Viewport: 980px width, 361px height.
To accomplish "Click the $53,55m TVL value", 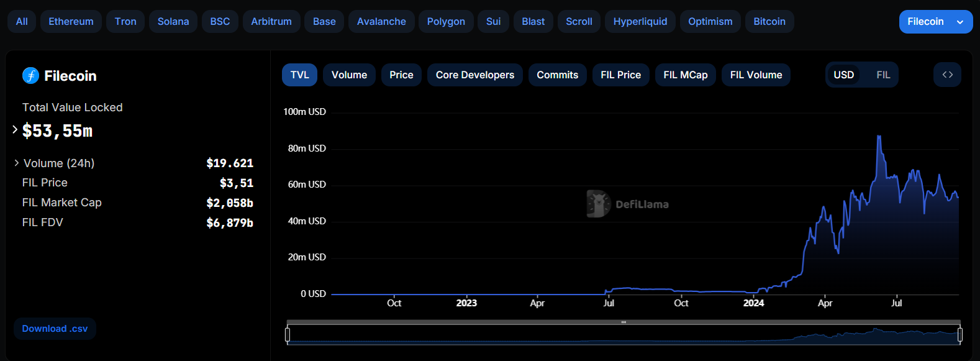I will click(x=57, y=131).
